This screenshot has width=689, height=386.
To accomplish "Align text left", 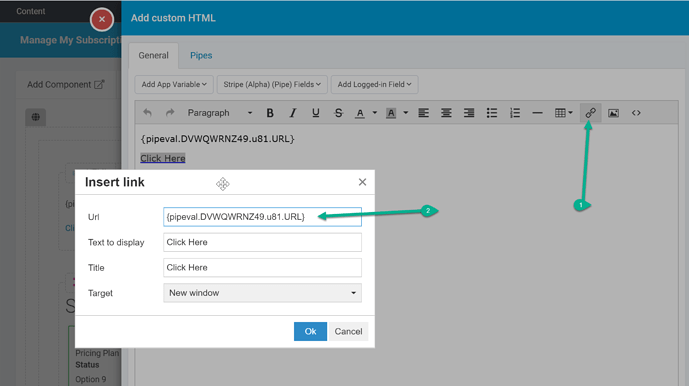I will click(424, 113).
